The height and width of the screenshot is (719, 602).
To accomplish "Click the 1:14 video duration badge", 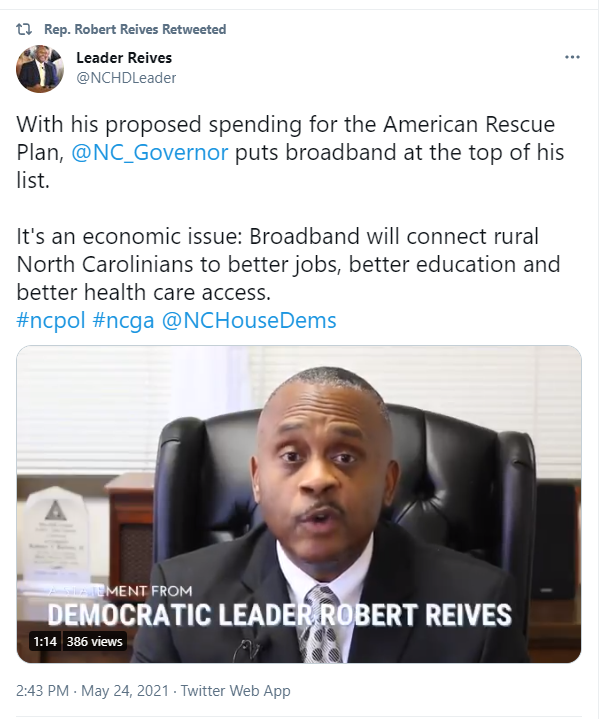I will point(45,641).
